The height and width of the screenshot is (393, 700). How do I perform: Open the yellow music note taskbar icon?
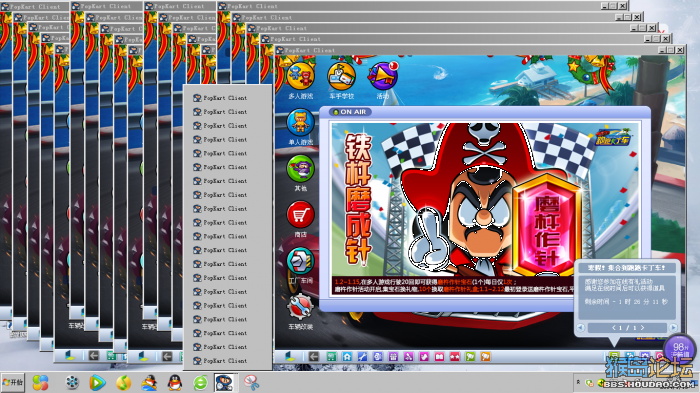124,383
